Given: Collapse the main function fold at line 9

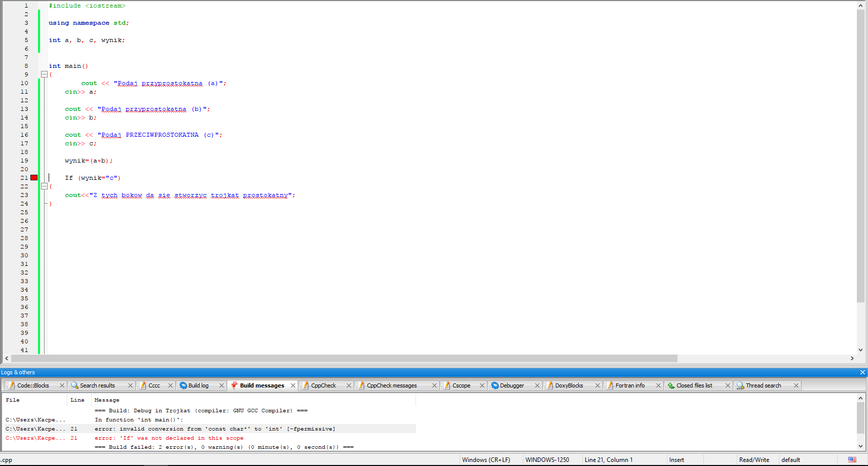Looking at the screenshot, I should (44, 74).
